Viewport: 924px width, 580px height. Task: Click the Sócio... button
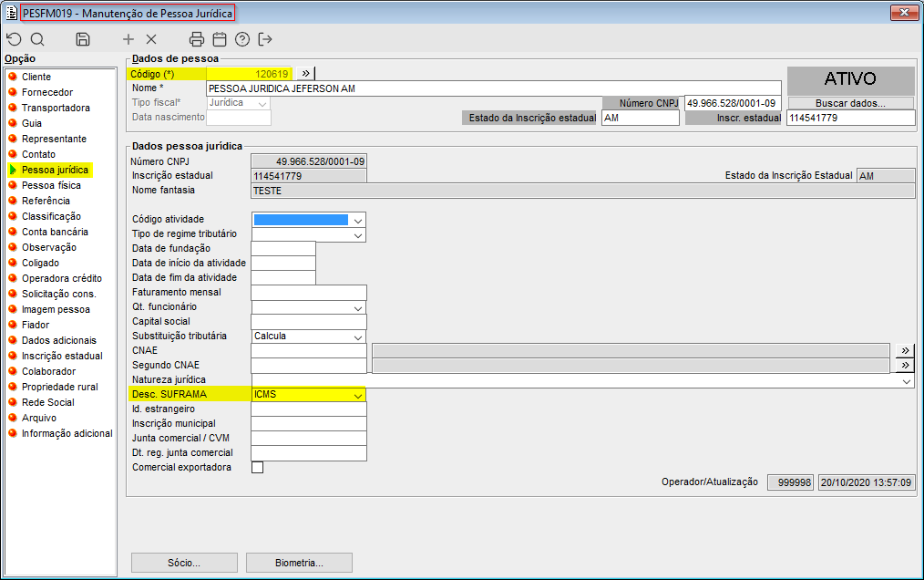(x=184, y=563)
